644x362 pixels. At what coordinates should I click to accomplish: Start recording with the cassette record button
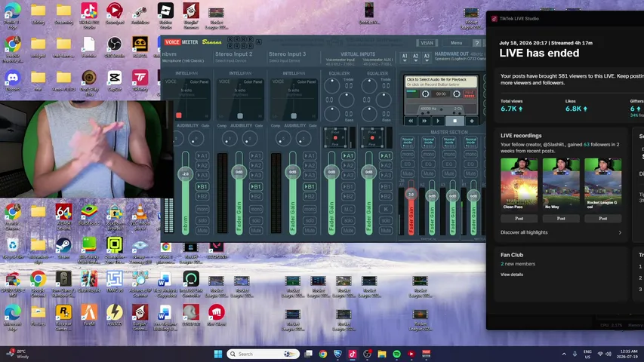[x=472, y=121]
